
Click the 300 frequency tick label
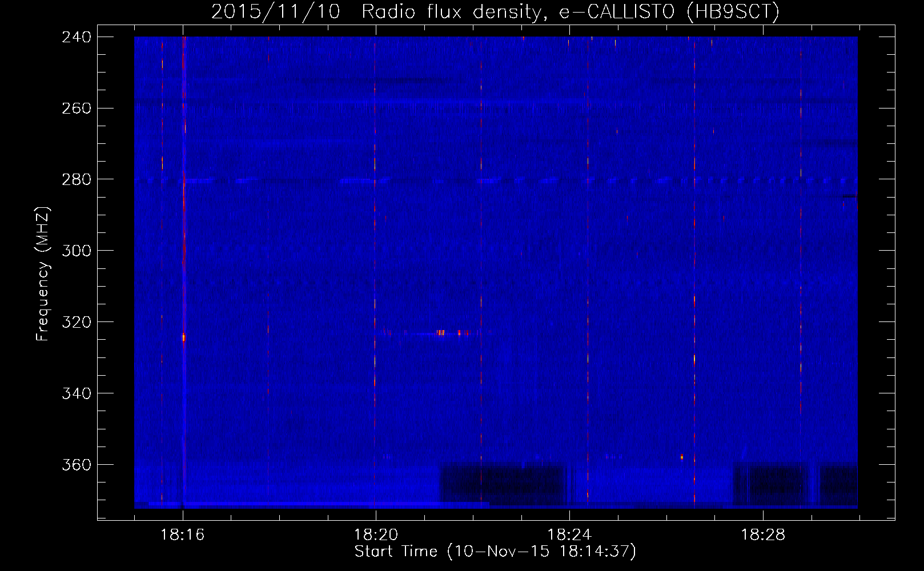[x=77, y=251]
